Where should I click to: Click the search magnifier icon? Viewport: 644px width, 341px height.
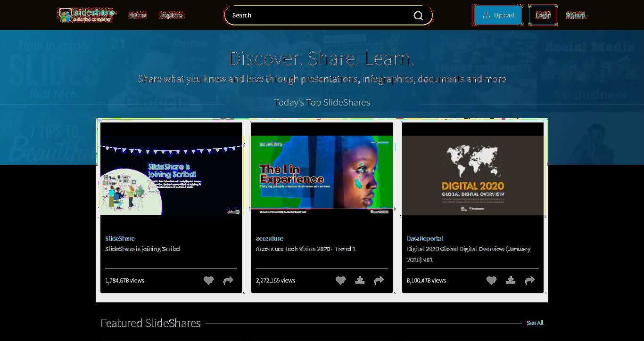click(418, 16)
